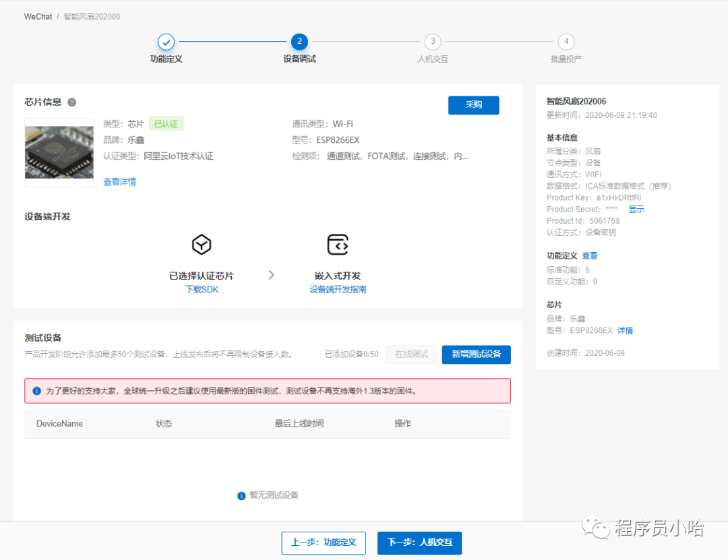Click the 采购 purchase button

coord(473,105)
